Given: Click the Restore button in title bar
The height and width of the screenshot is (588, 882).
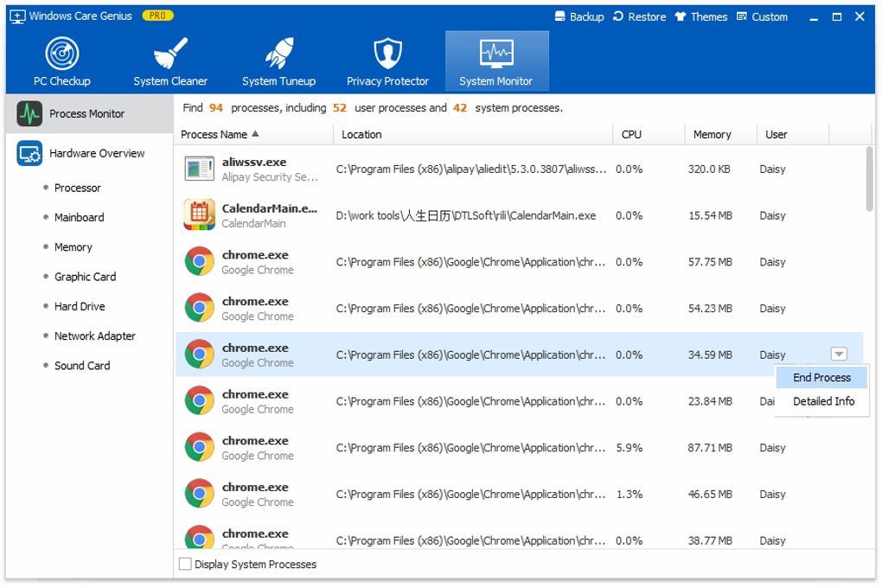Looking at the screenshot, I should pyautogui.click(x=639, y=16).
